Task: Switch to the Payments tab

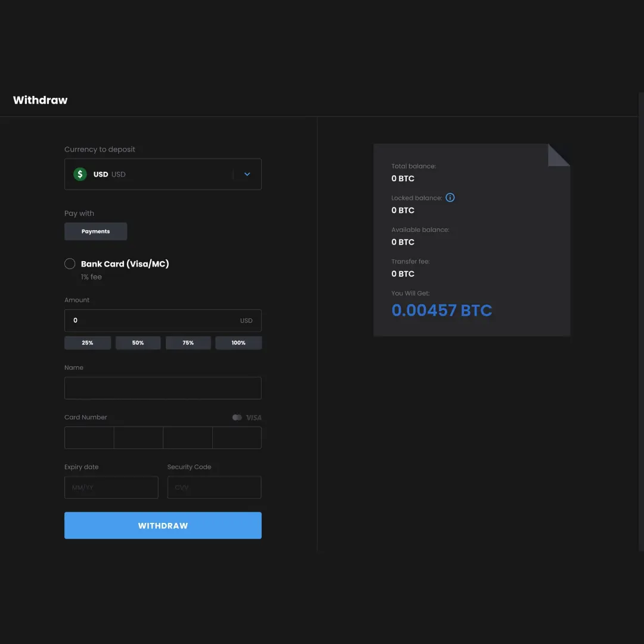Action: click(95, 231)
